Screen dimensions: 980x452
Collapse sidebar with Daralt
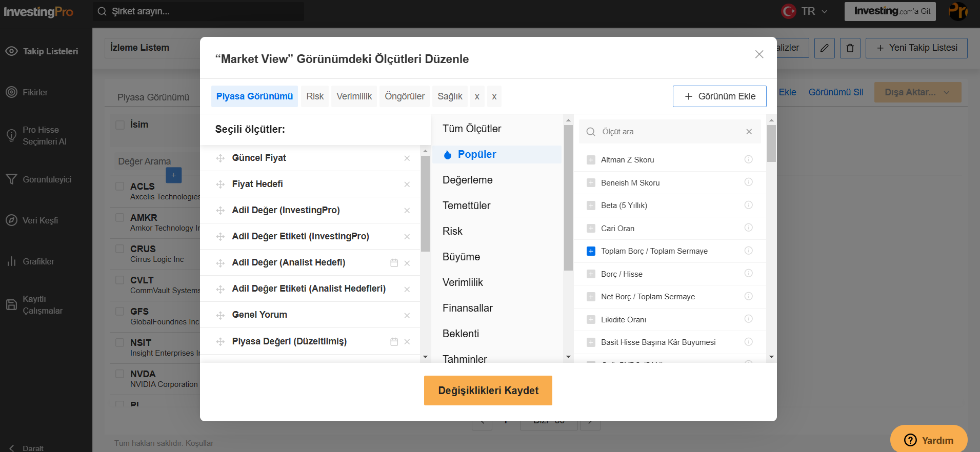[x=27, y=448]
